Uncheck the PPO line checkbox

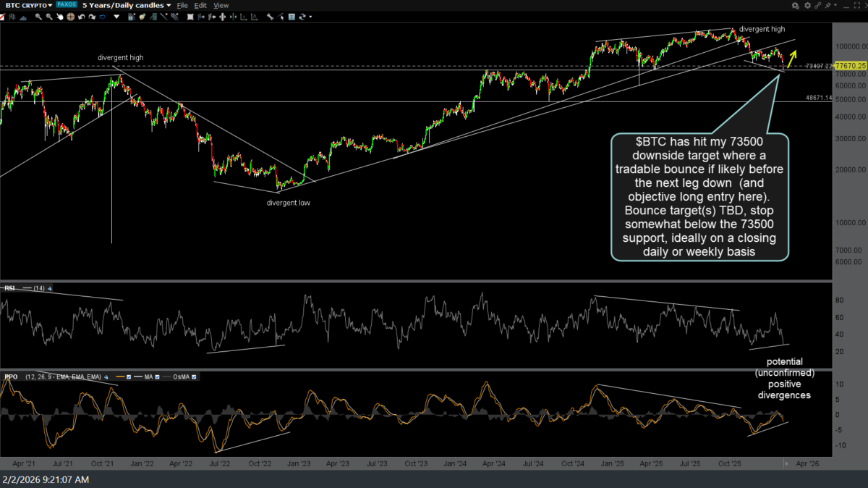129,377
